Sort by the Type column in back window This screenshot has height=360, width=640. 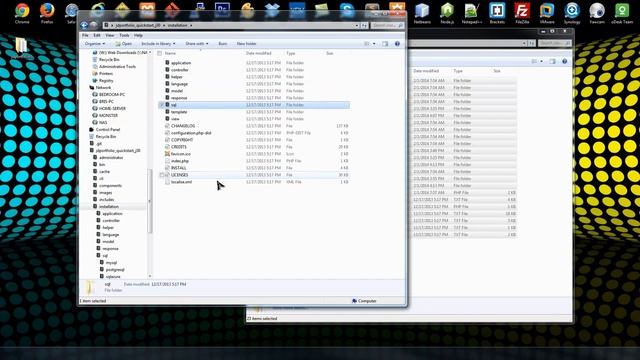tap(458, 71)
